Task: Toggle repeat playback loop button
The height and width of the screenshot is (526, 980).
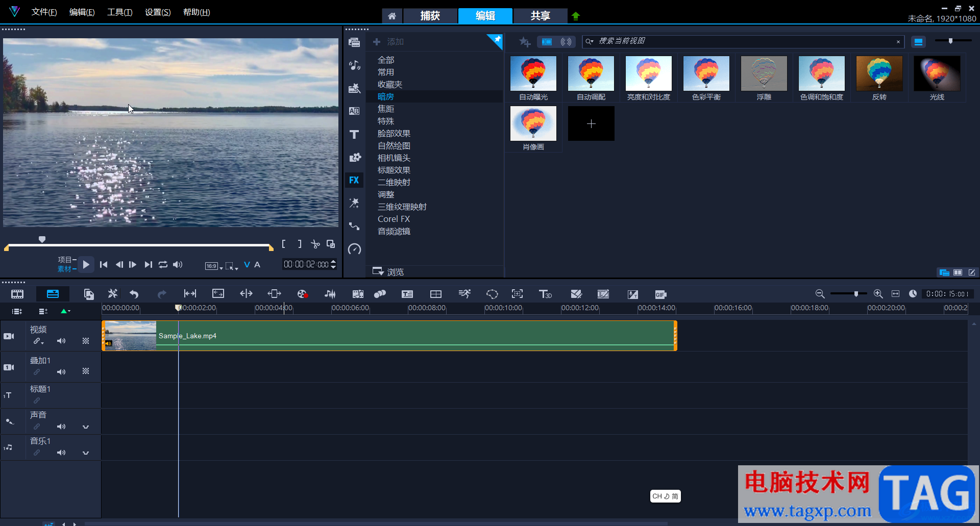Action: (x=163, y=264)
